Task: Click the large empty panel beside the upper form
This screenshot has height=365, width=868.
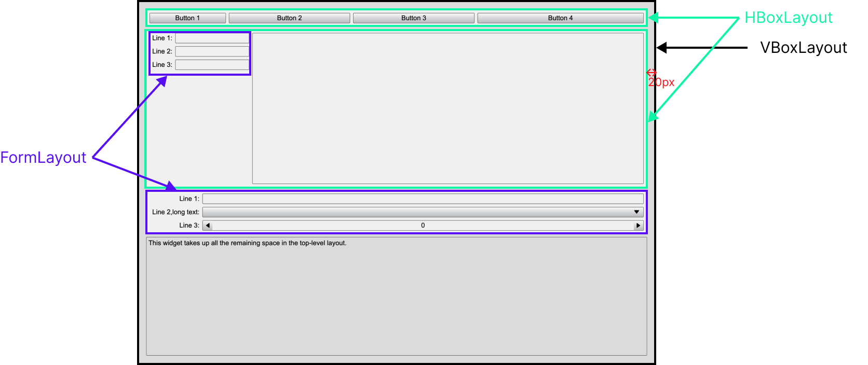Action: [447, 108]
